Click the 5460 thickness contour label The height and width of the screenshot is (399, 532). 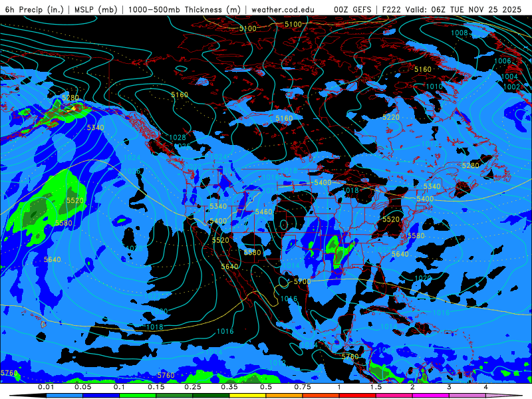(x=263, y=211)
